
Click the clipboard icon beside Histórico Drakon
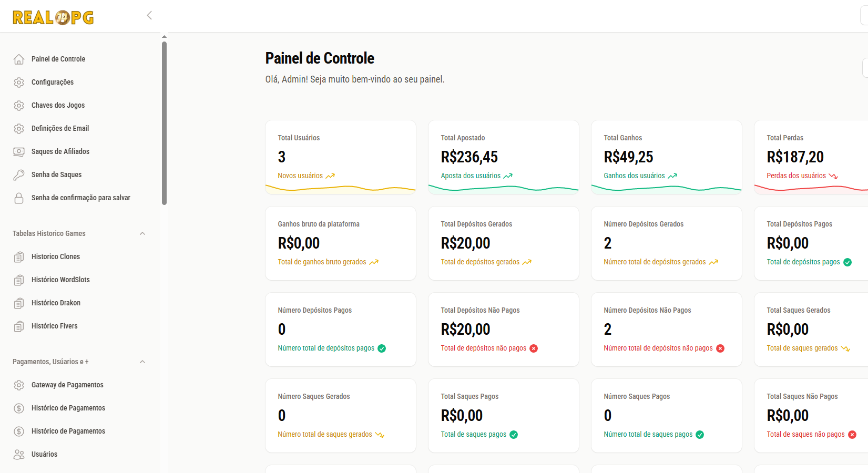(19, 303)
